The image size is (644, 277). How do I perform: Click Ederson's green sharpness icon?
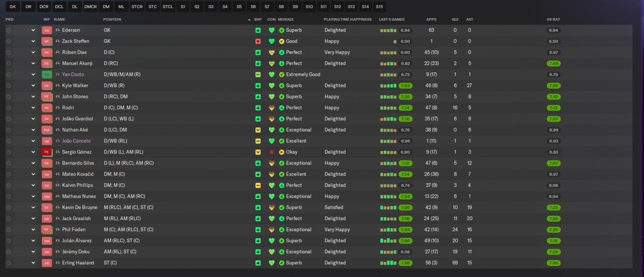[258, 30]
